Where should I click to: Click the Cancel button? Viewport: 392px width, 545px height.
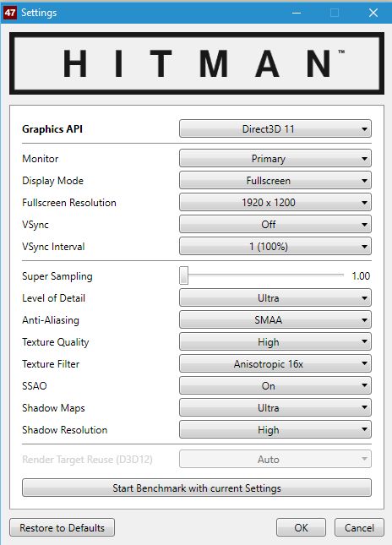click(x=359, y=527)
